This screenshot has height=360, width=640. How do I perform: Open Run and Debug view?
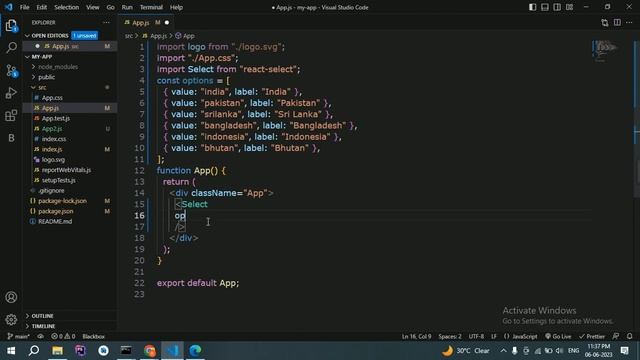pos(11,93)
